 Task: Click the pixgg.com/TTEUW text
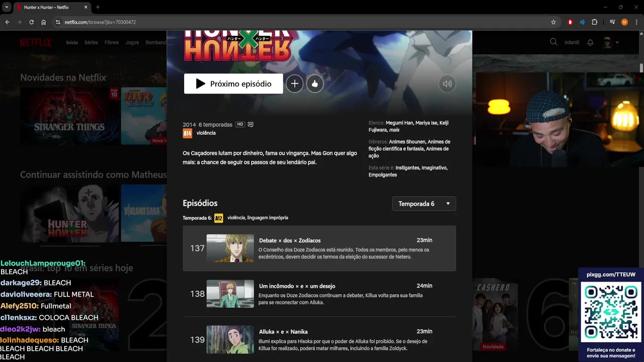click(611, 275)
